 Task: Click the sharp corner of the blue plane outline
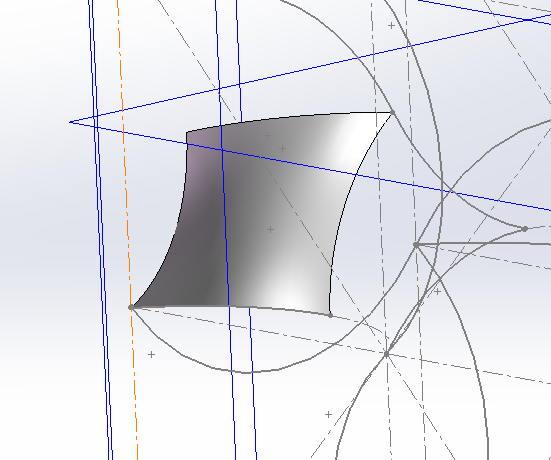point(70,122)
